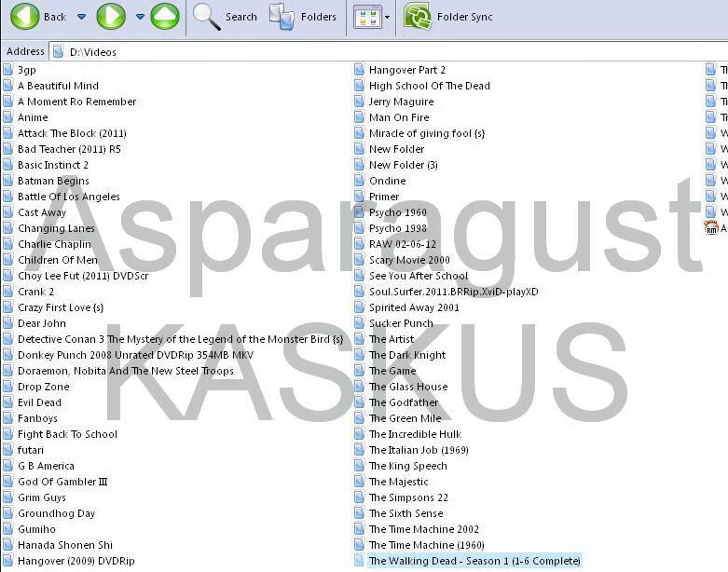Select Hanada Shonen Shi folder
The width and height of the screenshot is (728, 572).
65,545
